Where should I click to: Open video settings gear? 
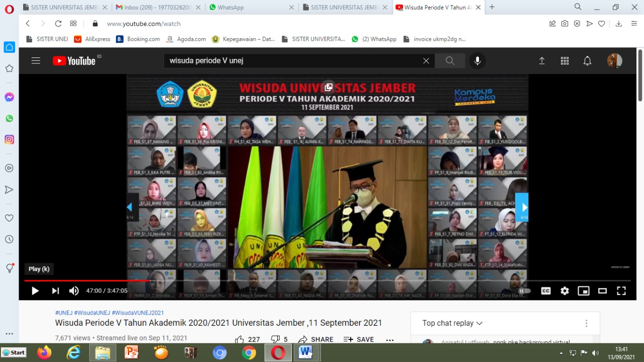point(565,291)
